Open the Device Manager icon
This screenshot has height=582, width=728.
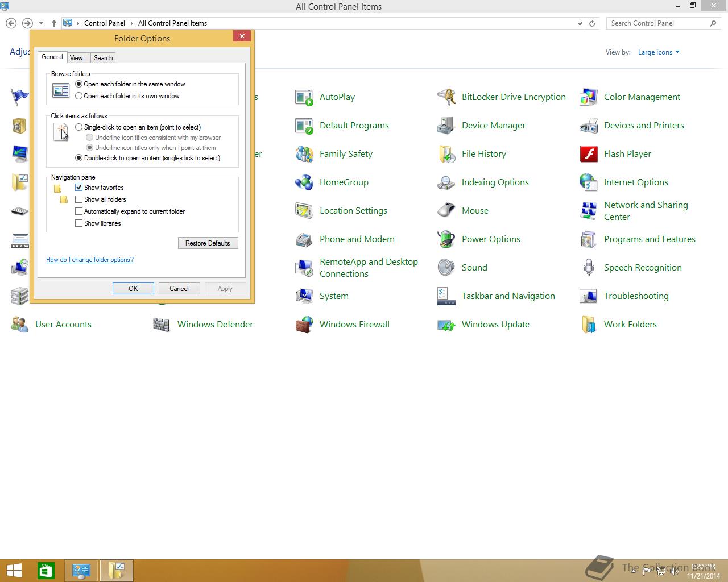pos(446,126)
